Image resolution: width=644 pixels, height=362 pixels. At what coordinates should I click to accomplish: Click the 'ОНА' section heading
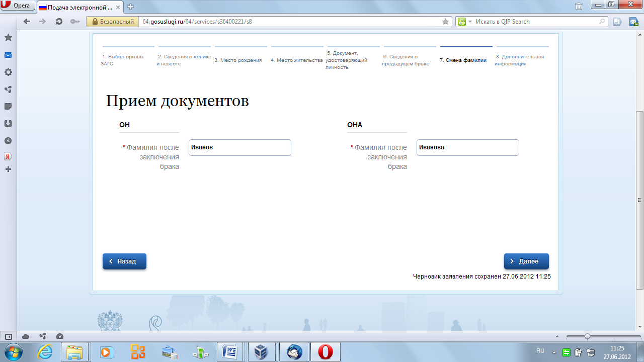point(355,125)
